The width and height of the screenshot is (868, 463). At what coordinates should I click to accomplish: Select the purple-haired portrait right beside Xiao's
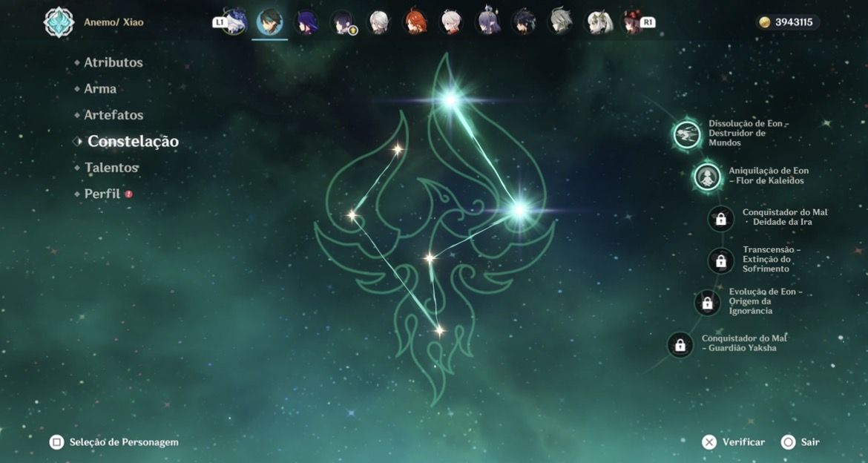coord(306,22)
